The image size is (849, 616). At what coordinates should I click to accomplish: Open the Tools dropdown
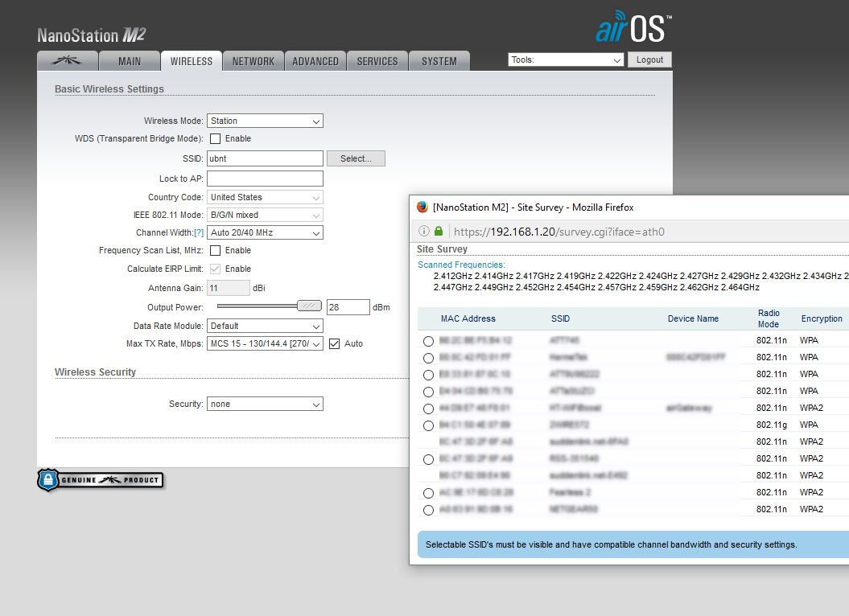566,60
